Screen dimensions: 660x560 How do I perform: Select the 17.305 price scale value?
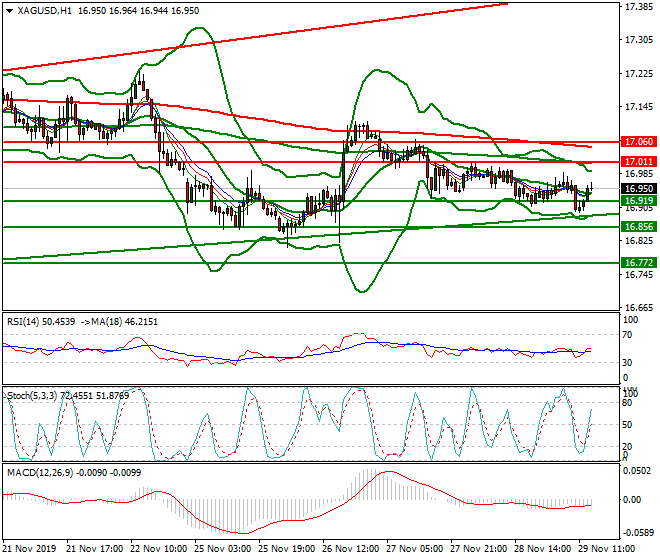pos(639,40)
